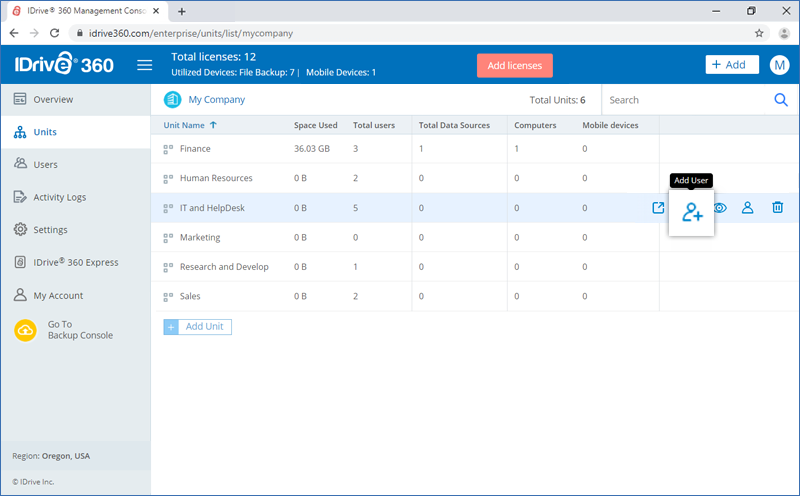The width and height of the screenshot is (800, 496).
Task: Select Units in the sidebar
Action: coord(76,132)
